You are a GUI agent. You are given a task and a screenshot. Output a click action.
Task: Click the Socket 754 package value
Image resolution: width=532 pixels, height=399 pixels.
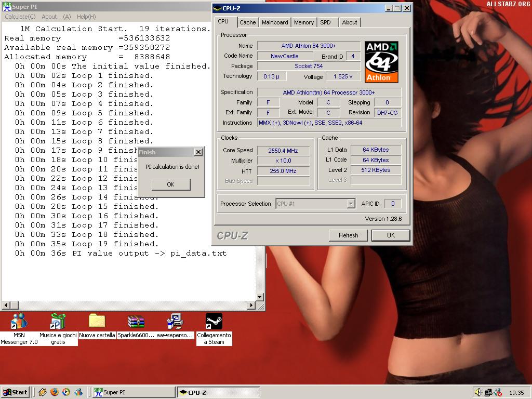[x=309, y=66]
